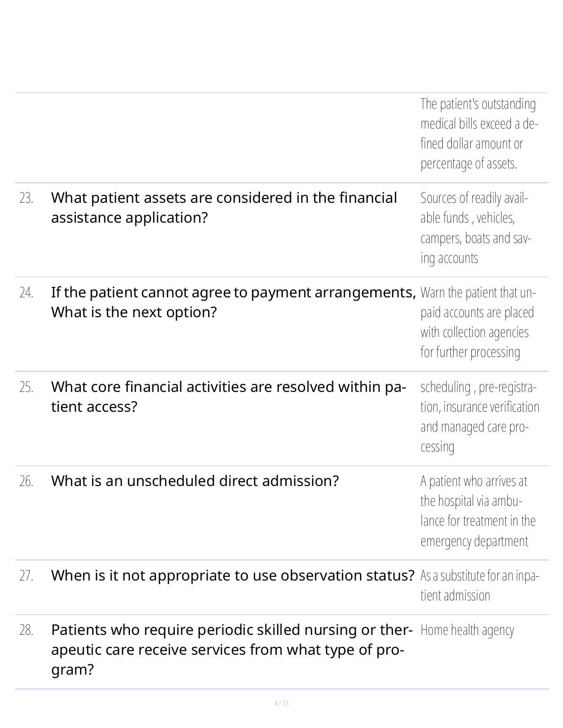The height and width of the screenshot is (728, 563).
Task: Click the unscheduled direct admission question
Action: click(195, 481)
